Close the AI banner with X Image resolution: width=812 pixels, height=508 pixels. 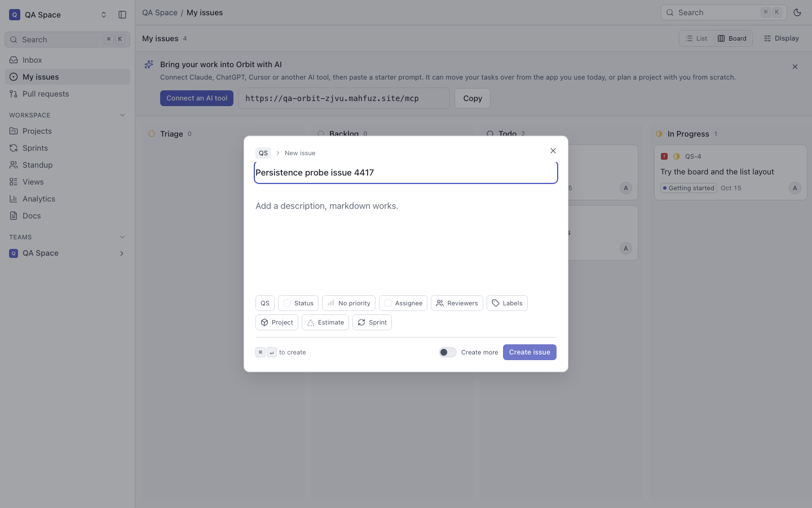pos(795,67)
